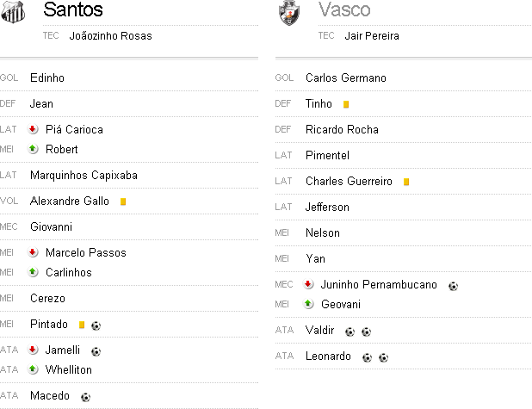532x409 pixels.
Task: Click the goal ball icon beside Macedo
Action: click(85, 397)
